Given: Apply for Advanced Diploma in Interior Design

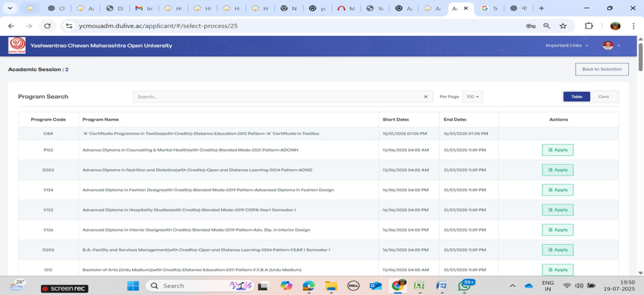Looking at the screenshot, I should [557, 230].
